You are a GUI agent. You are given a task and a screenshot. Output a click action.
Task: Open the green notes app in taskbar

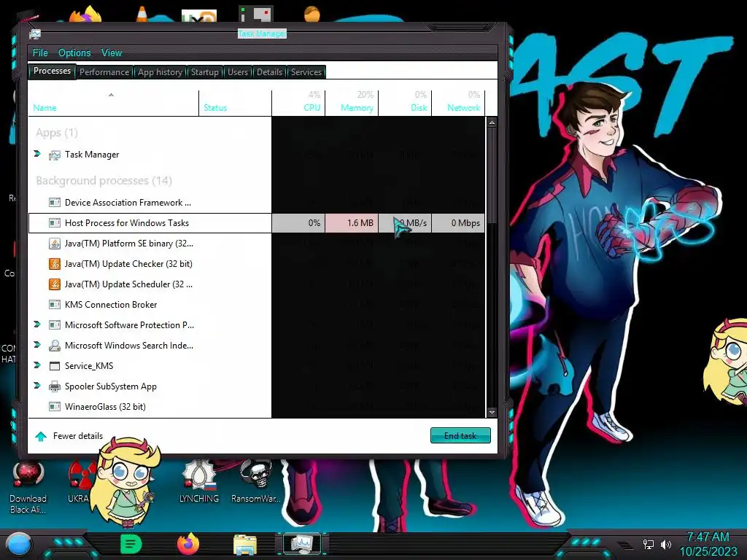coord(131,544)
